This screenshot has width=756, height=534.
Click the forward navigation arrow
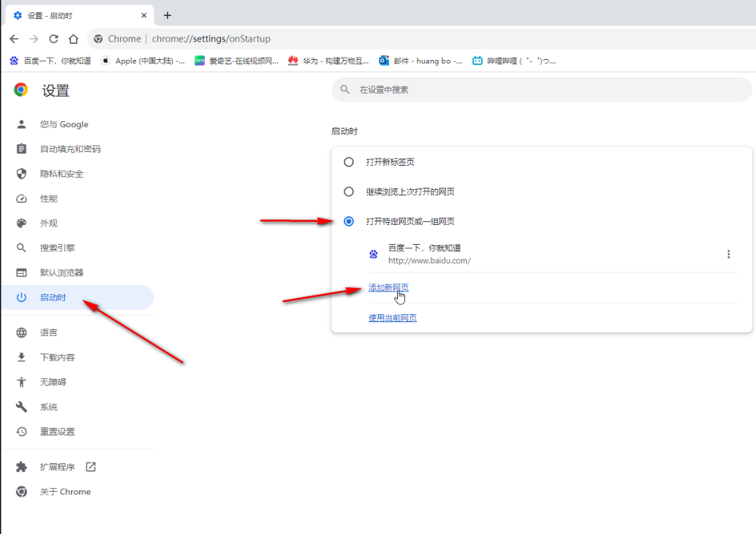[34, 39]
